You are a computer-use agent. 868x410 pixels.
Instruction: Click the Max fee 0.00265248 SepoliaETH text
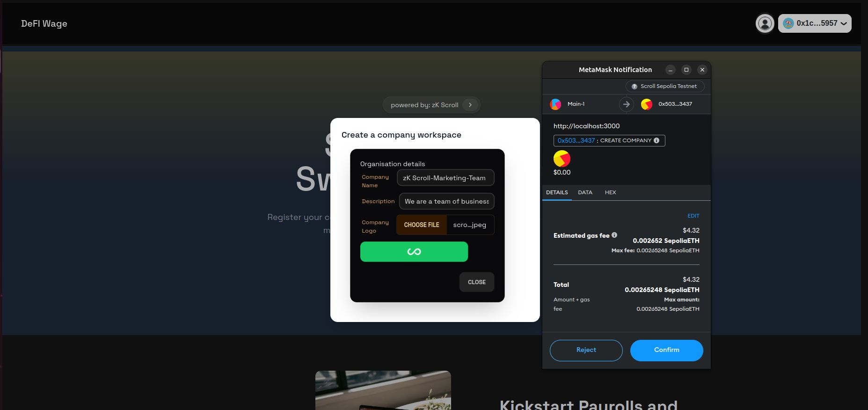(656, 250)
